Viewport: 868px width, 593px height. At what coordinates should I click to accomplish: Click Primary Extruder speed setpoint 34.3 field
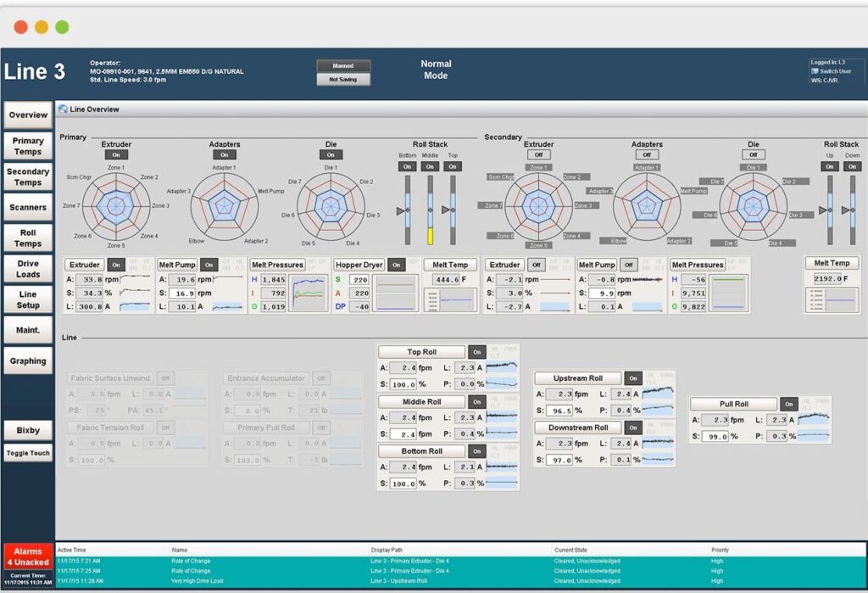click(x=90, y=294)
